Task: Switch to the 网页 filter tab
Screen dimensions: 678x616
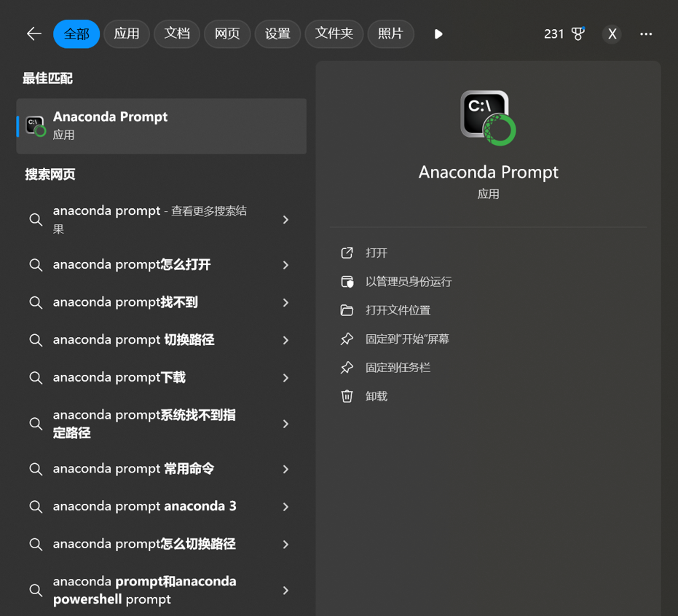Action: coord(227,33)
